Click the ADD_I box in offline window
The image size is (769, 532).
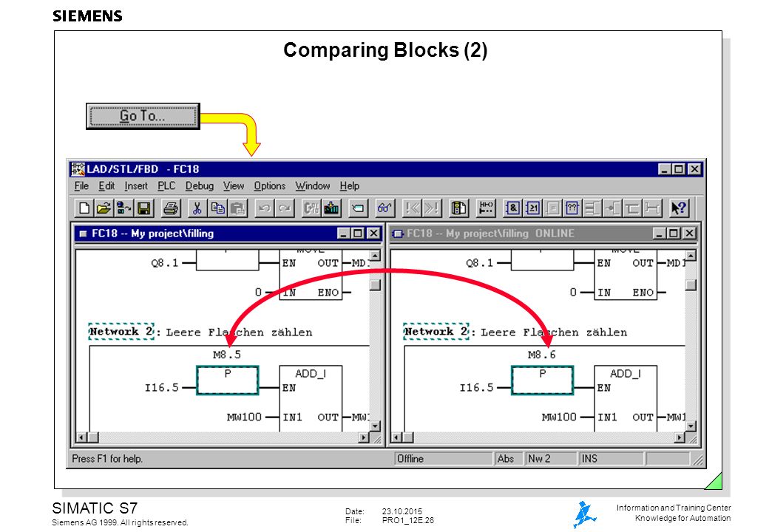tap(311, 398)
